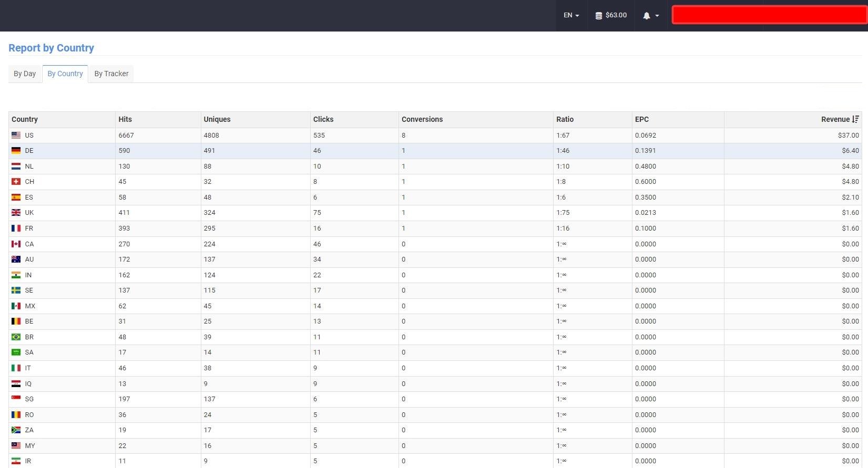Viewport: 868px width, 468px height.
Task: Click the Indian flag in IN row
Action: [x=16, y=275]
